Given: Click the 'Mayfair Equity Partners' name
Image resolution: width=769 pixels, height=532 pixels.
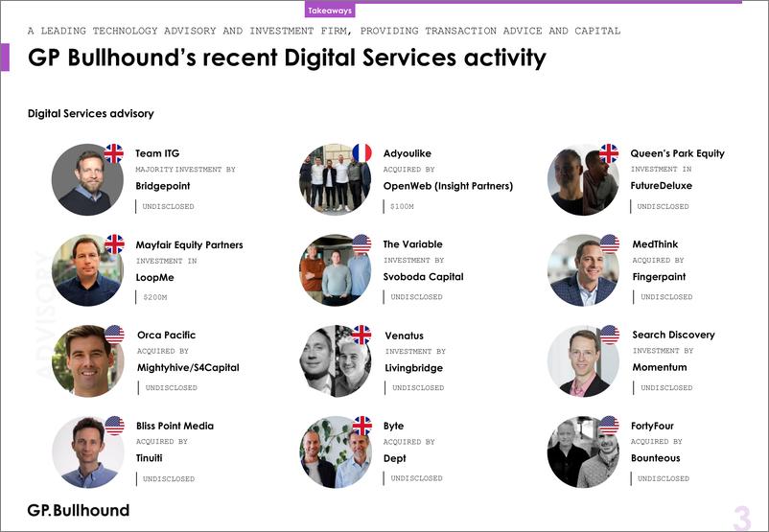Looking at the screenshot, I should (189, 244).
